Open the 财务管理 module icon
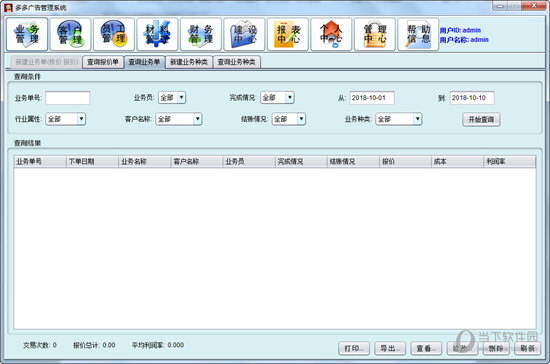 [x=201, y=34]
